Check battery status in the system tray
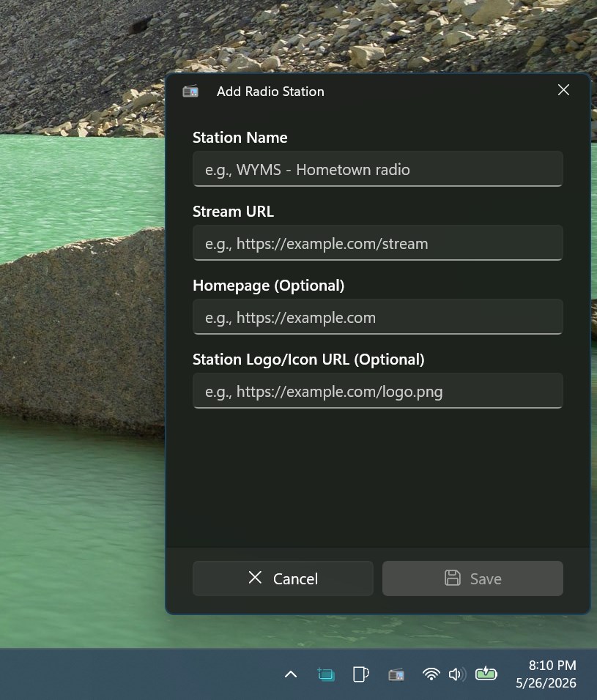This screenshot has width=597, height=700. [x=486, y=674]
